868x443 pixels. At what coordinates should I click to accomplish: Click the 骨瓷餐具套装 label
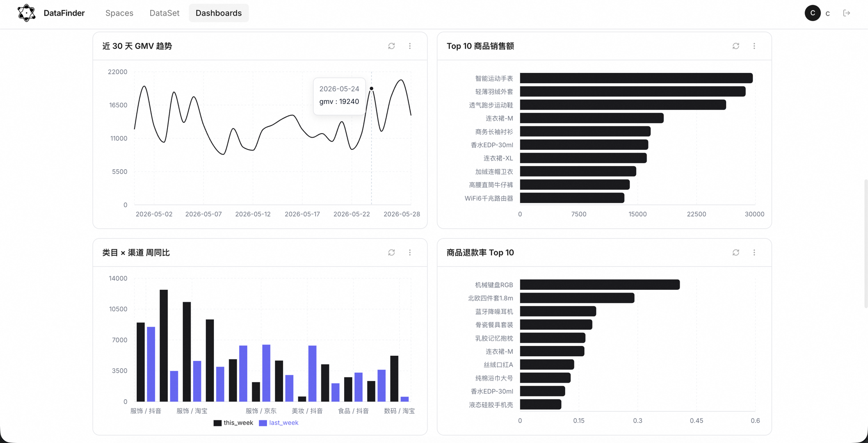[x=494, y=325]
